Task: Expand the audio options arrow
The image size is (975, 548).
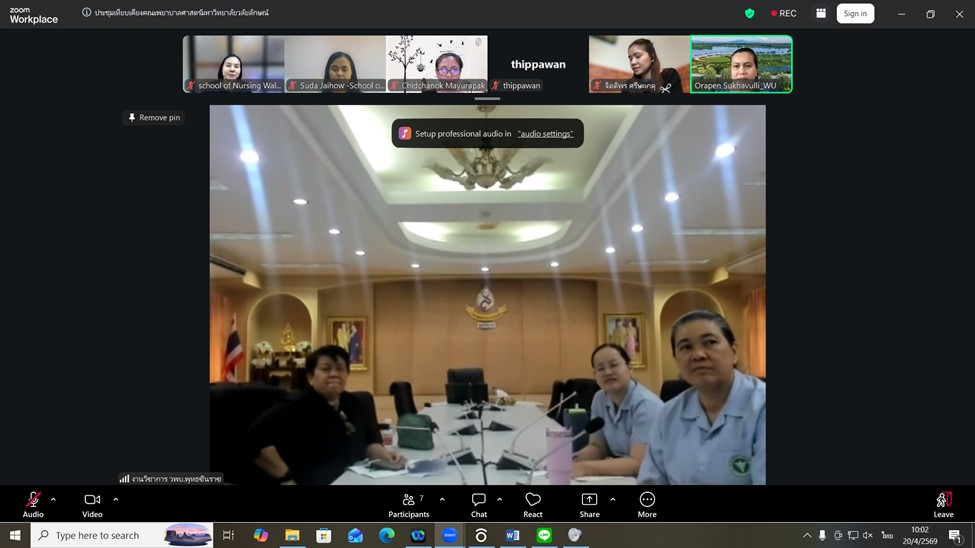Action: point(53,499)
